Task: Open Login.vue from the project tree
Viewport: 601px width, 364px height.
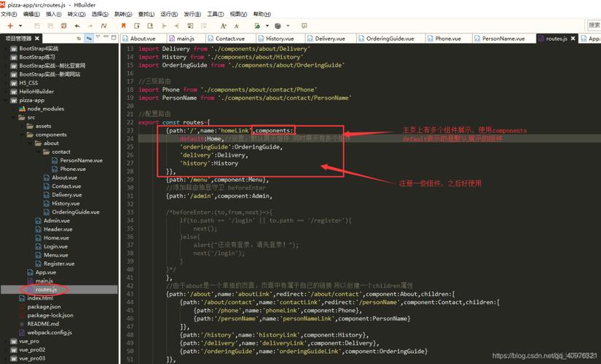Action: point(55,247)
